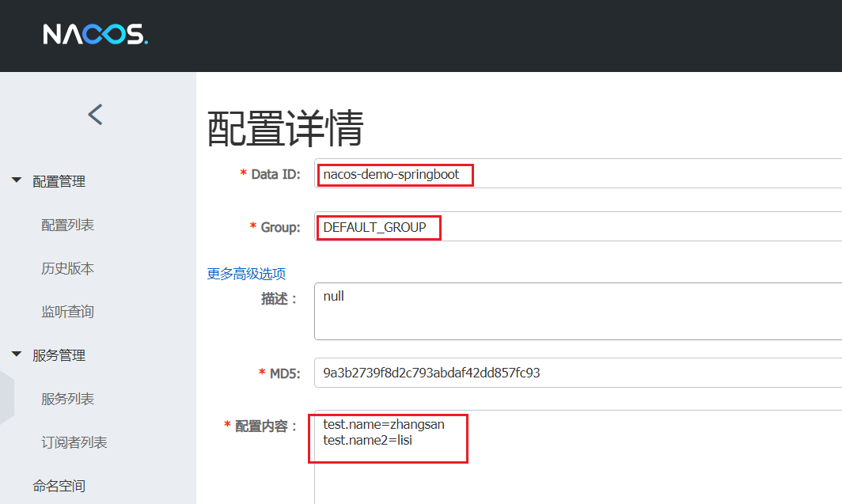Click the 配置详情 page title

(283, 129)
